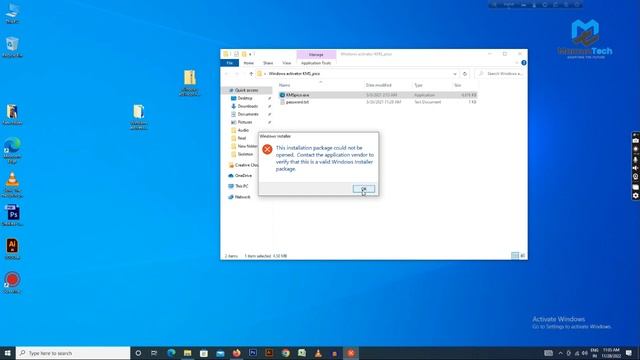The image size is (640, 360).
Task: Click settings gear on recorder side panel
Action: coord(636,196)
